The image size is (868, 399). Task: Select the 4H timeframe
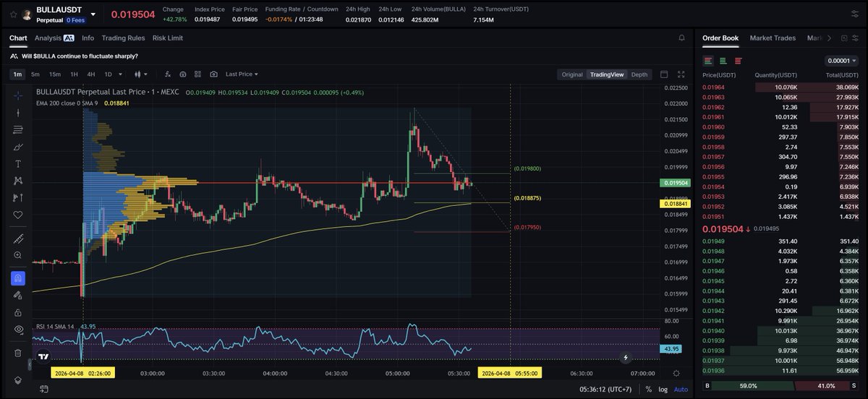tap(91, 74)
